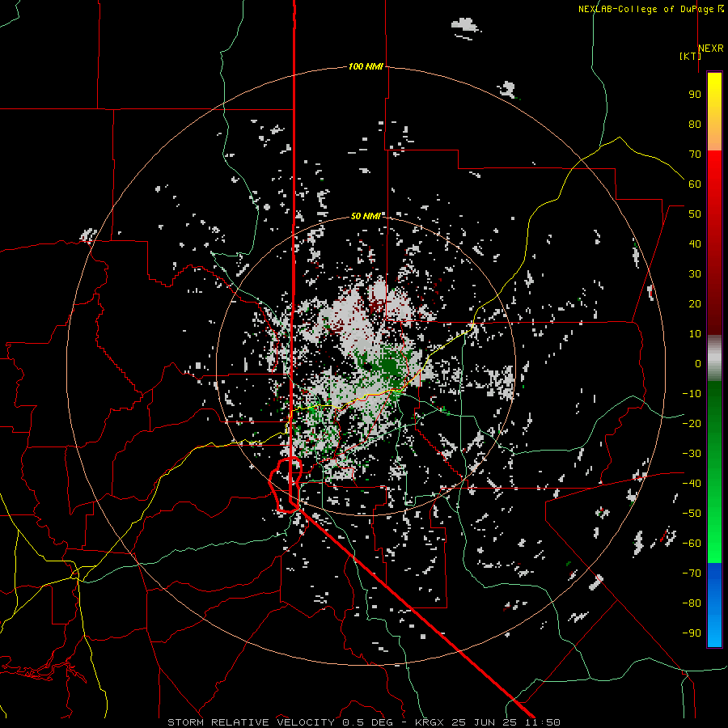Image resolution: width=728 pixels, height=728 pixels.
Task: Click the positive 30 velocity scale label
Action: point(695,274)
